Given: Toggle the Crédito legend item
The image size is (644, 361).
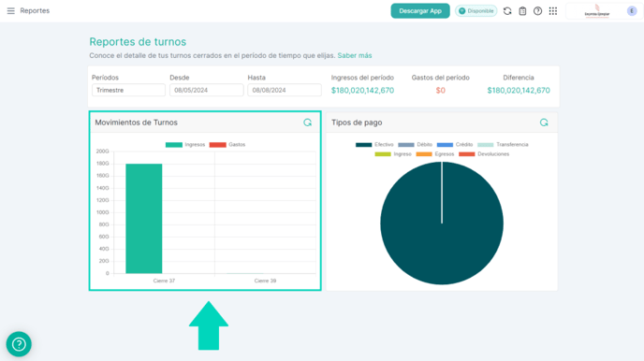Looking at the screenshot, I should (x=455, y=144).
